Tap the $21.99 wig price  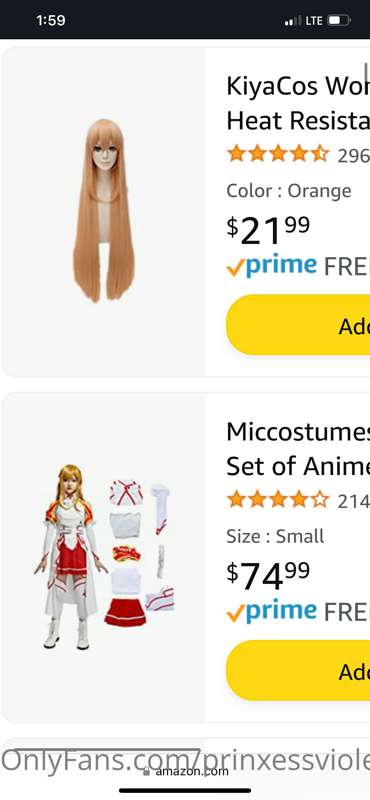[268, 230]
